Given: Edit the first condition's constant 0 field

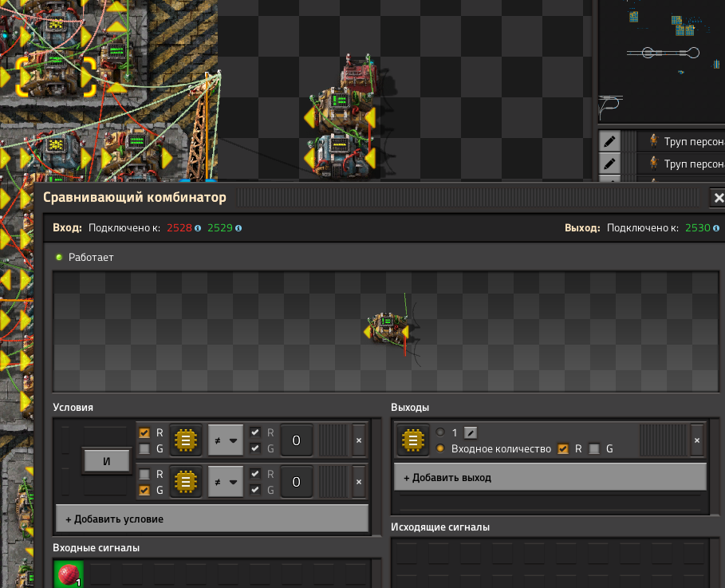Looking at the screenshot, I should pyautogui.click(x=297, y=440).
